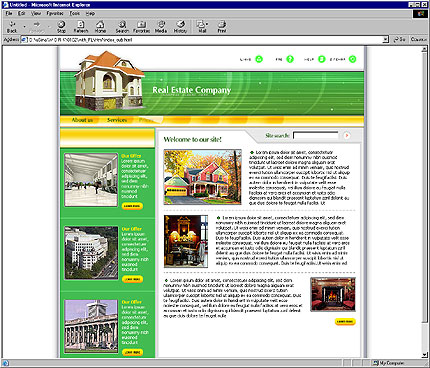Image resolution: width=430 pixels, height=368 pixels.
Task: Click the status bar page icon at bottom left
Action: tap(5, 363)
